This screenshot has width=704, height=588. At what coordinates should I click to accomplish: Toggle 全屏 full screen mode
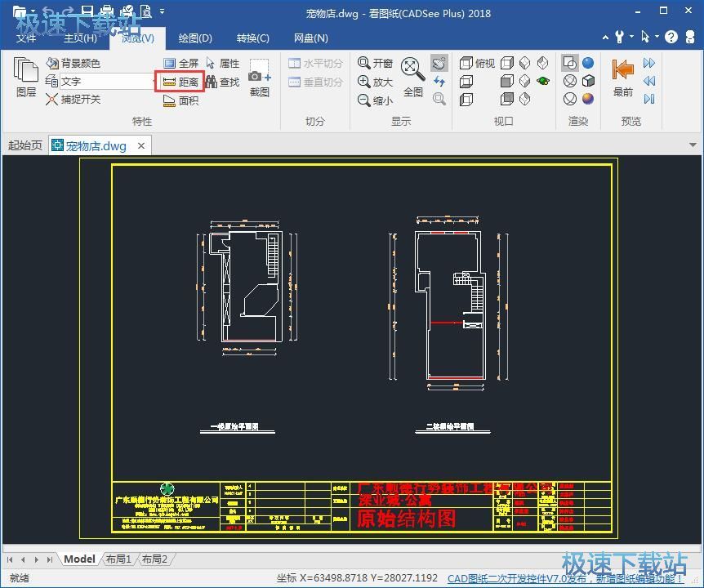180,63
